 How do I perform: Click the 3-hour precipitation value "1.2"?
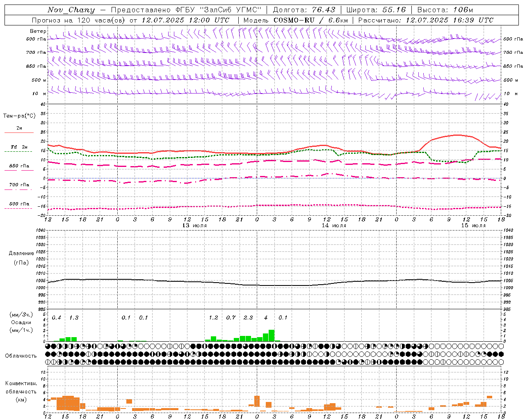pyautogui.click(x=213, y=318)
